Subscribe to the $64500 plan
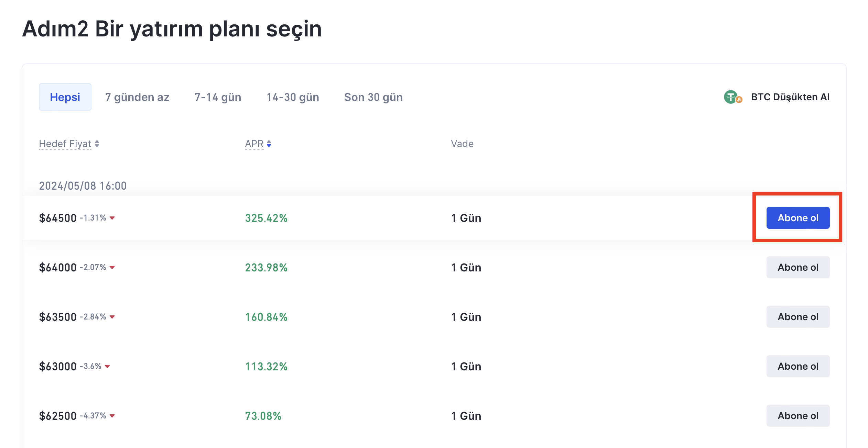 coord(798,218)
